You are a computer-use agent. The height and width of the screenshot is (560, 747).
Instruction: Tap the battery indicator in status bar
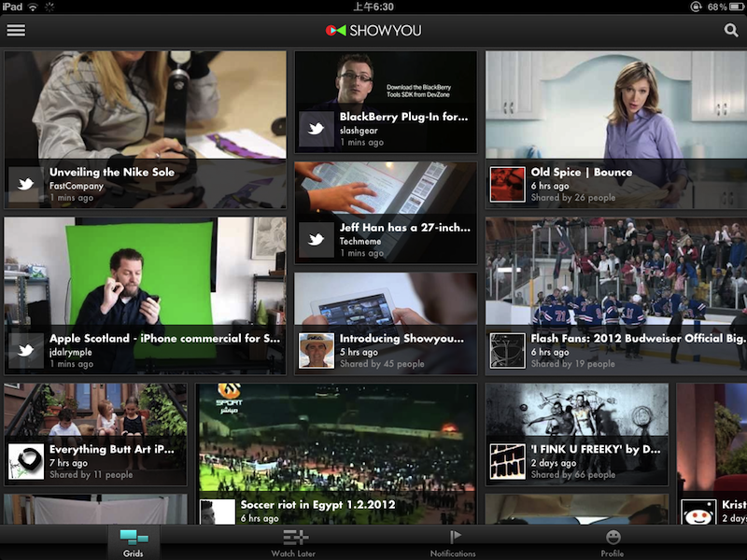pos(736,7)
